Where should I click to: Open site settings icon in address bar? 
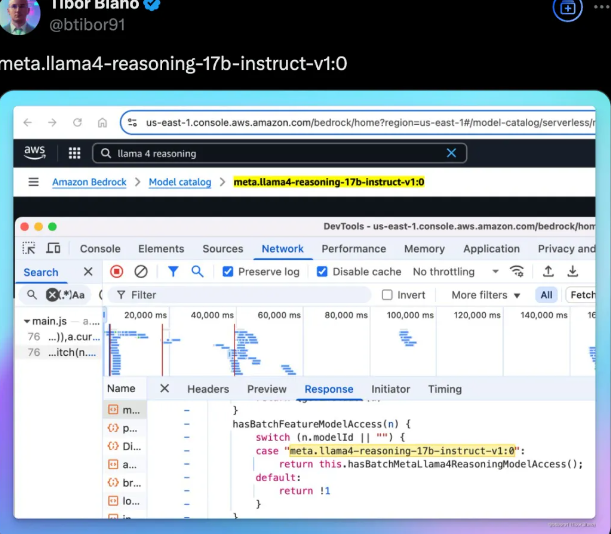tap(132, 123)
